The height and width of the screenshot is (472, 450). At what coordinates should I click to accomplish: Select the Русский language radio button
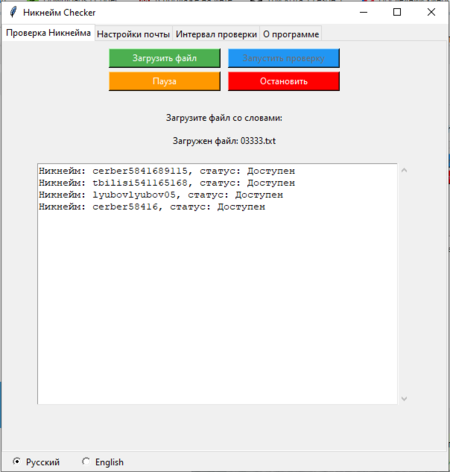[16, 461]
